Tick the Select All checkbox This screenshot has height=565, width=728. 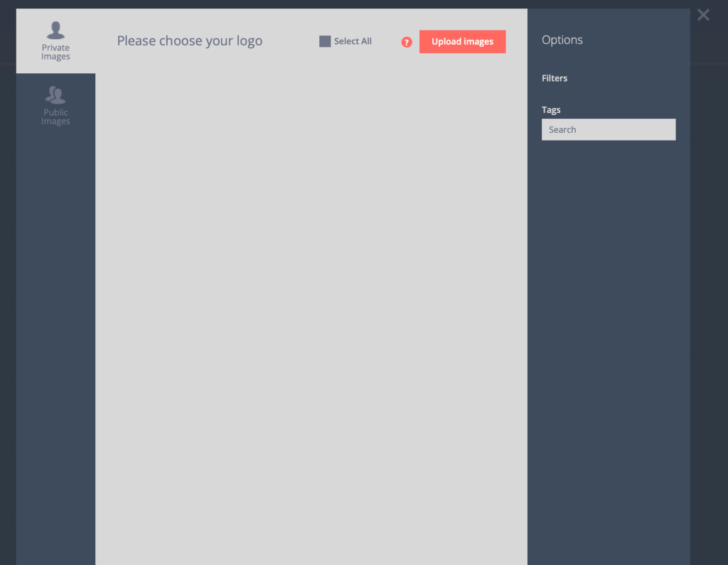click(325, 41)
